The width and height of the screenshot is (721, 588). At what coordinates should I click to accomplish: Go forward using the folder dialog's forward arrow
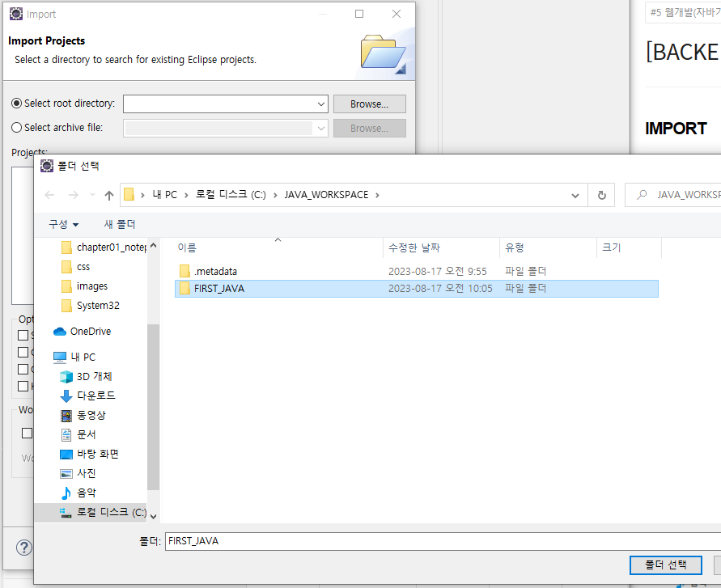tap(73, 196)
